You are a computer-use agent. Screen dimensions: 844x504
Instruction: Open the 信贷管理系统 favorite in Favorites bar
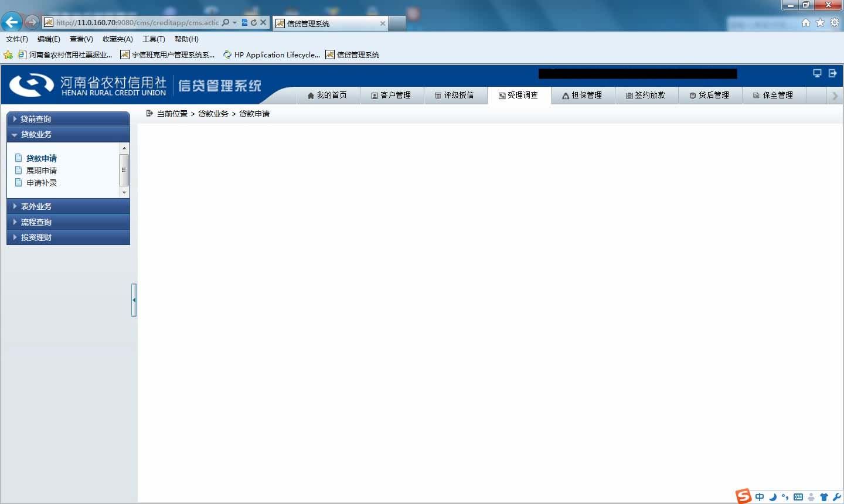pos(353,55)
